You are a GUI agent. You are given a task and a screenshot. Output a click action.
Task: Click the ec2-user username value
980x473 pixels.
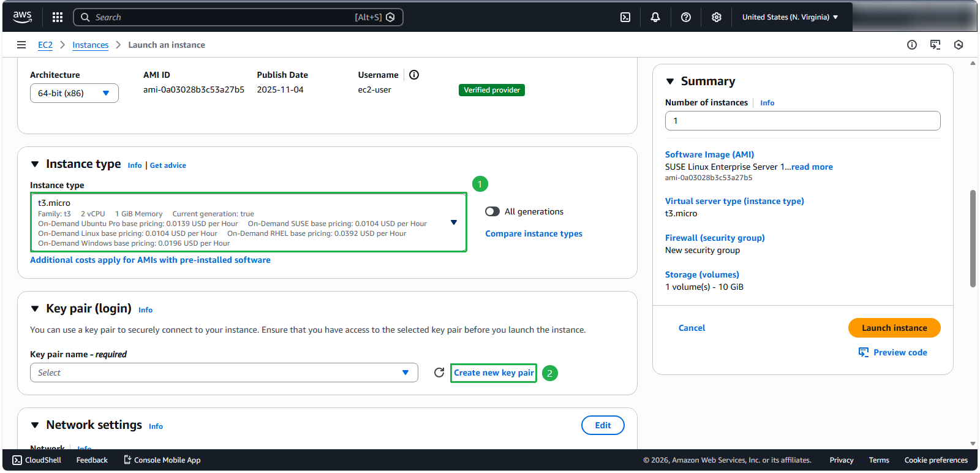374,89
